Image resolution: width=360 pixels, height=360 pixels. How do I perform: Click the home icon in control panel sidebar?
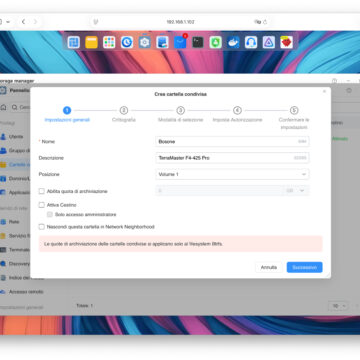coord(3,107)
